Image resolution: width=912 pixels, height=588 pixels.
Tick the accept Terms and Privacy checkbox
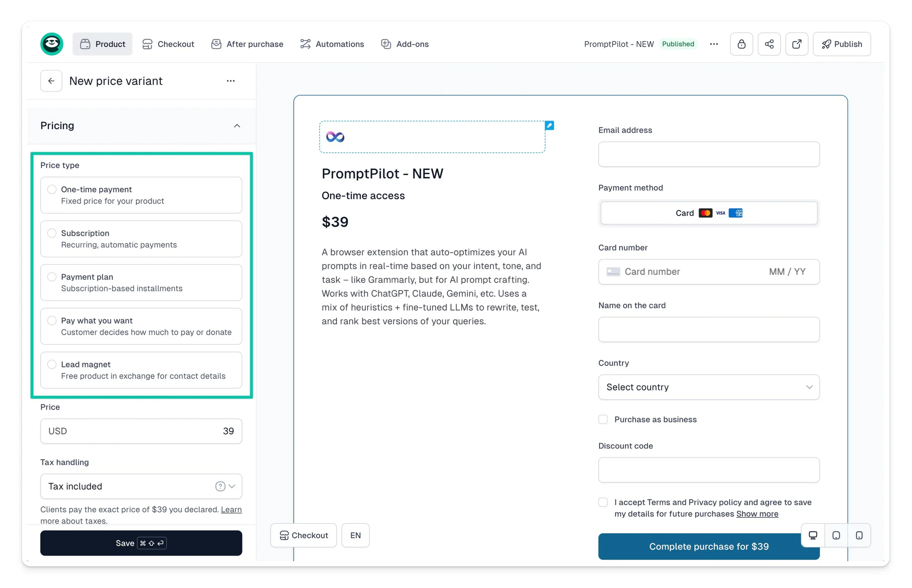(603, 502)
